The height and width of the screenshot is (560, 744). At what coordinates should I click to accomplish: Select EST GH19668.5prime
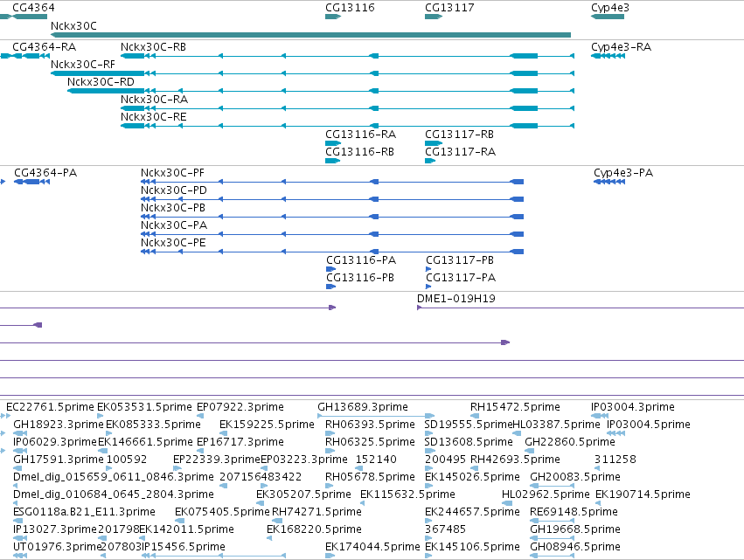[x=575, y=530]
